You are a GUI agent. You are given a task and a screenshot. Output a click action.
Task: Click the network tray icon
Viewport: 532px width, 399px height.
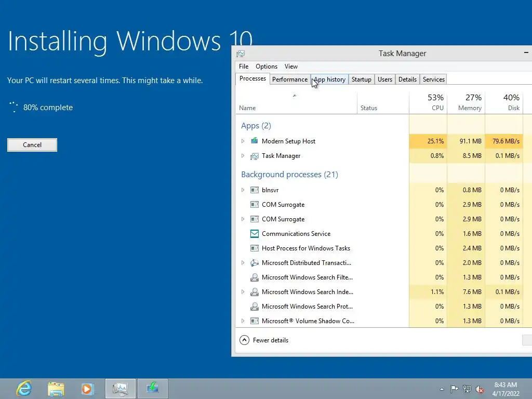pos(467,389)
